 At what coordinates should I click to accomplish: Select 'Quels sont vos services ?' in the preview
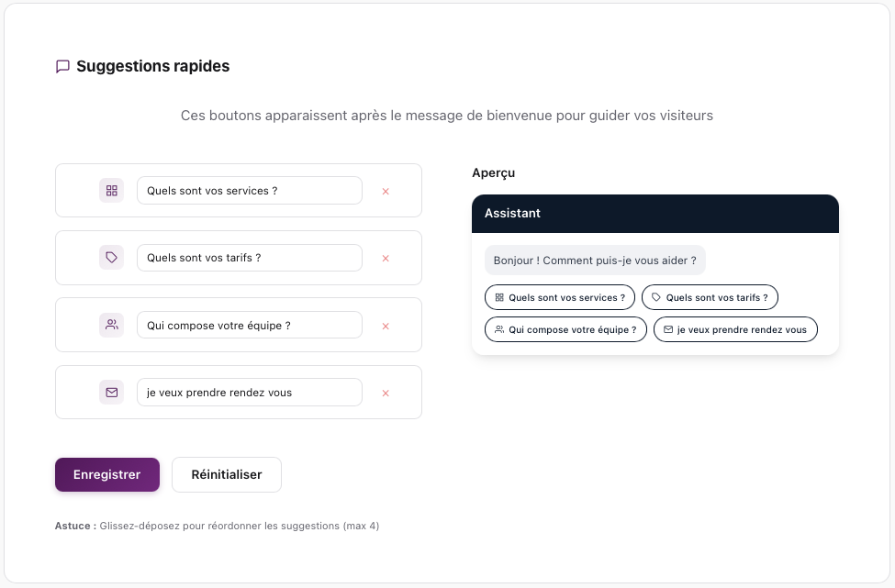pyautogui.click(x=560, y=297)
